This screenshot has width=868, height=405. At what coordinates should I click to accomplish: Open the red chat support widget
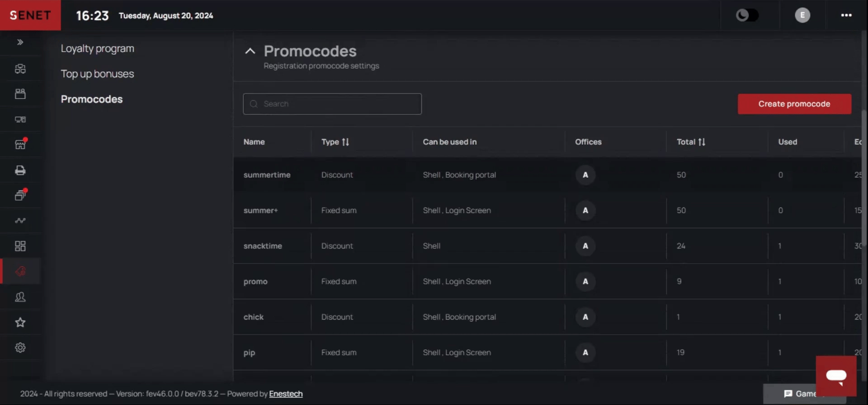click(x=836, y=376)
